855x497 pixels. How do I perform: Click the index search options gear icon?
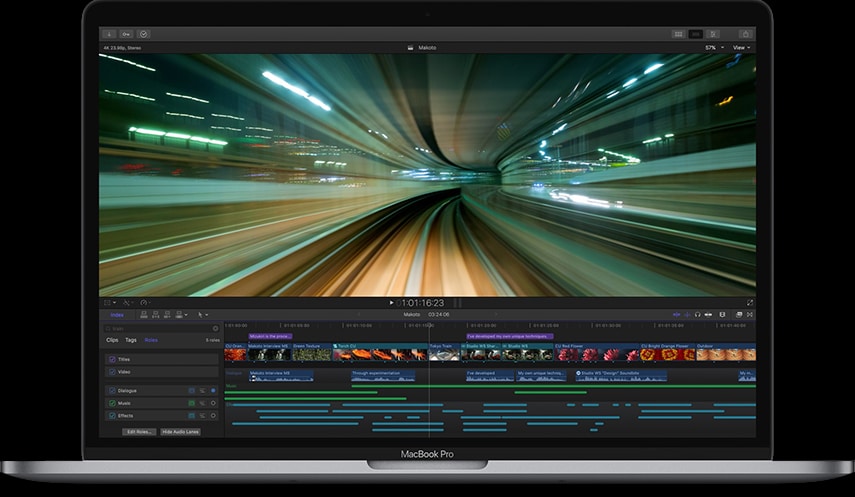[215, 328]
